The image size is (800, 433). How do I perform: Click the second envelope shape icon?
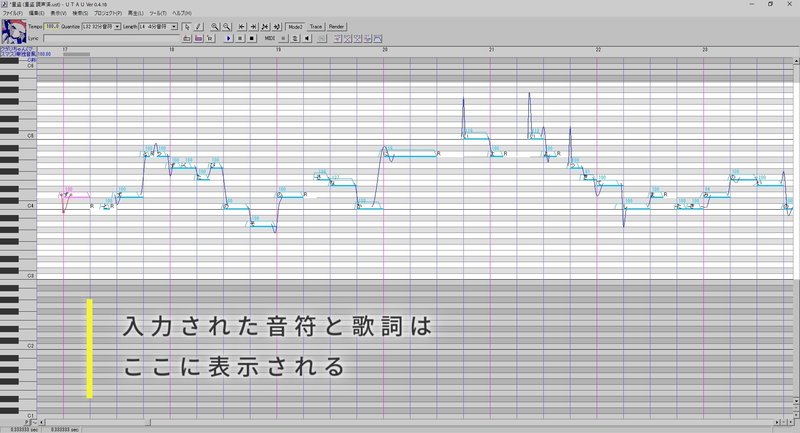348,39
